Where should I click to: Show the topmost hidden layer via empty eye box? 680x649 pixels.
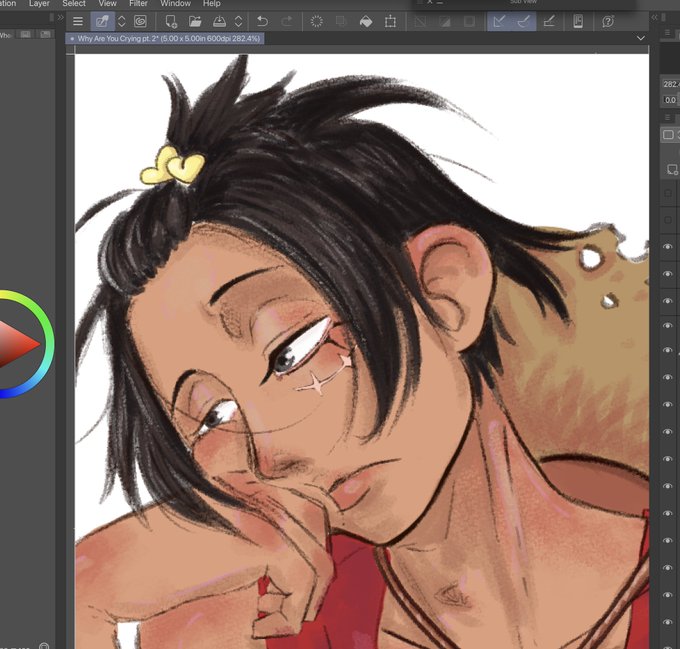668,193
